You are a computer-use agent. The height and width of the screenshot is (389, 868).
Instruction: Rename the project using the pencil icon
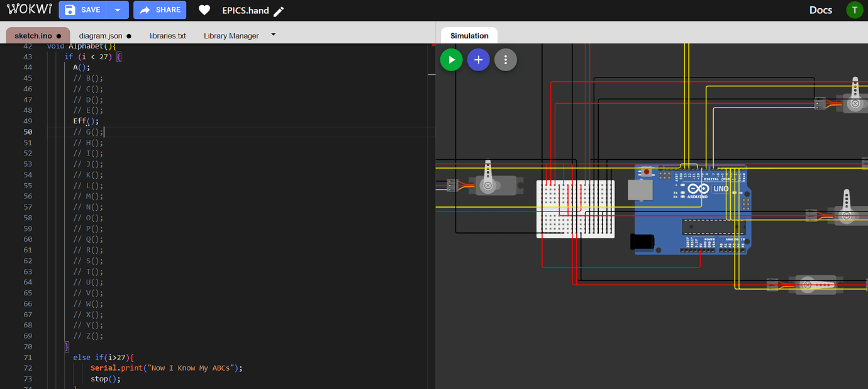point(277,11)
